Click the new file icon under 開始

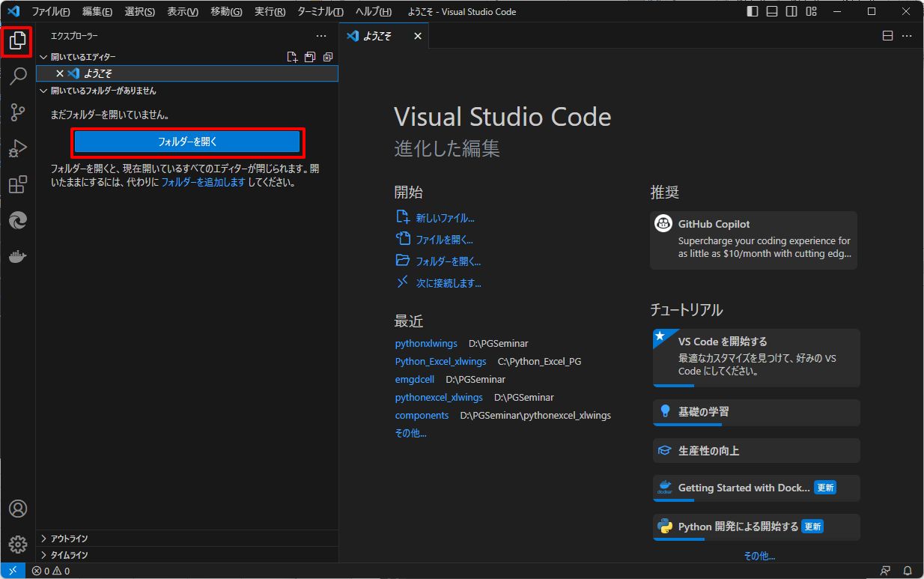click(403, 217)
